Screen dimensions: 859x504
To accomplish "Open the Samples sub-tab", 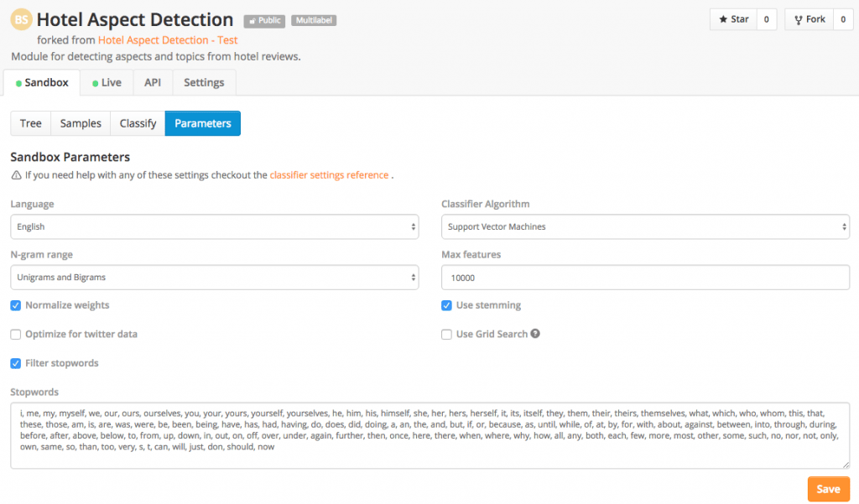I will point(81,123).
